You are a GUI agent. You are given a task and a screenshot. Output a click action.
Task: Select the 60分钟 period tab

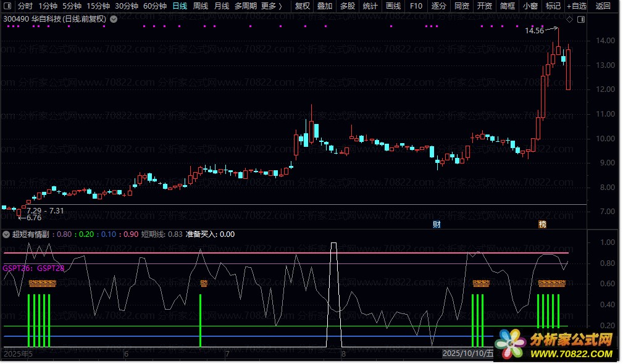(x=154, y=6)
